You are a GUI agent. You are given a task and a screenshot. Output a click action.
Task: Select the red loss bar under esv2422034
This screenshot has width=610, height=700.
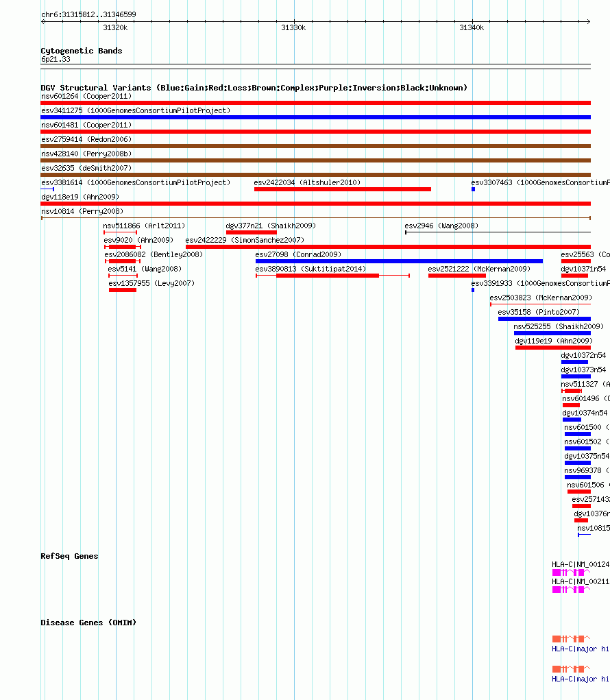(x=343, y=189)
